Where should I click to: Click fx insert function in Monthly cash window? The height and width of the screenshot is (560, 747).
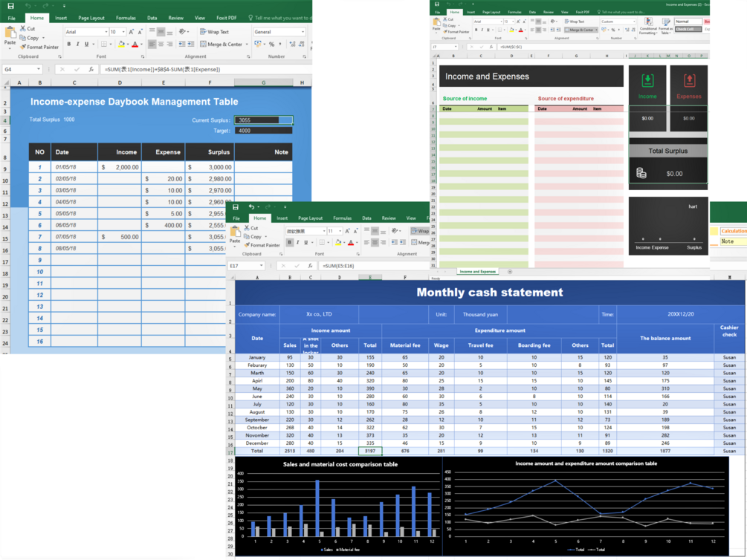pyautogui.click(x=310, y=266)
